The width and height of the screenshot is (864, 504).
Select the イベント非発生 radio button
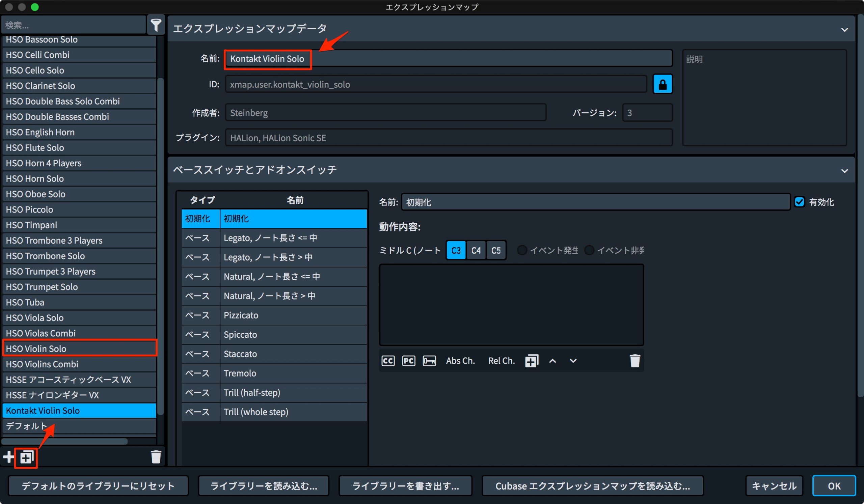[x=589, y=250]
